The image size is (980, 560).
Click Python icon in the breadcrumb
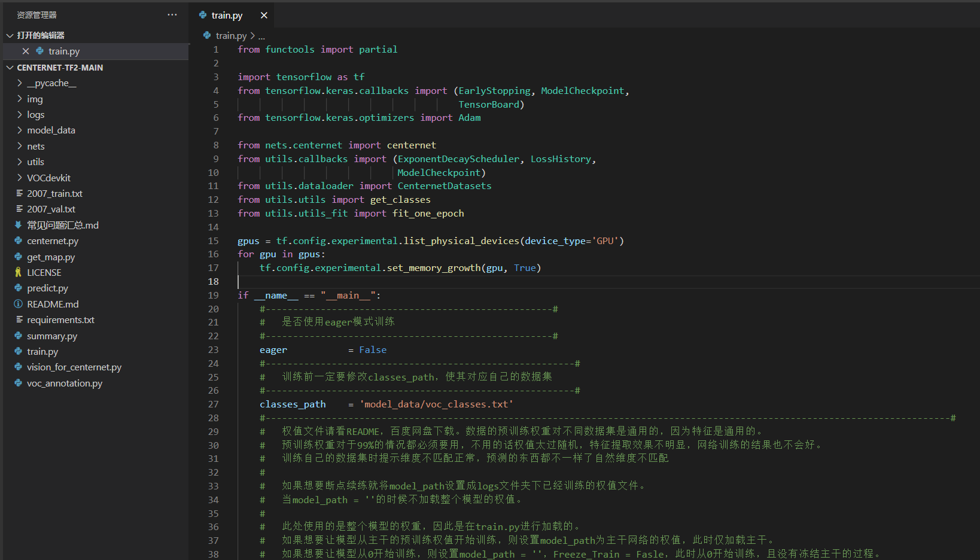(x=207, y=35)
